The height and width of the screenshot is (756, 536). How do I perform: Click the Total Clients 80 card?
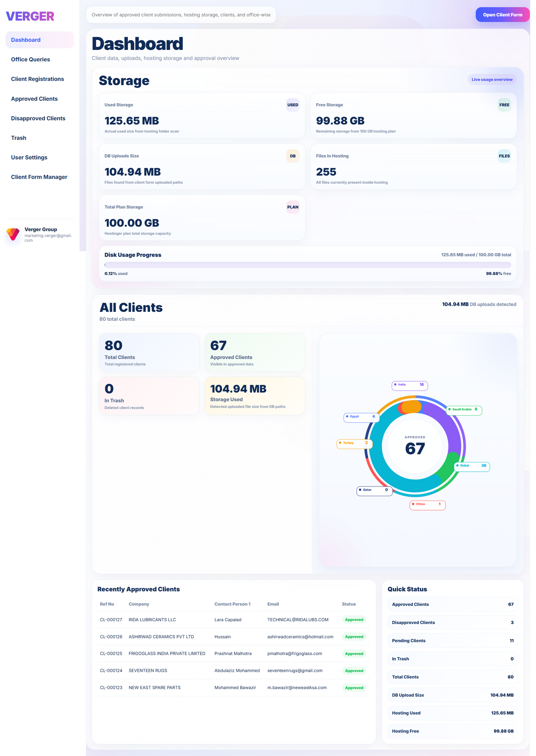149,352
